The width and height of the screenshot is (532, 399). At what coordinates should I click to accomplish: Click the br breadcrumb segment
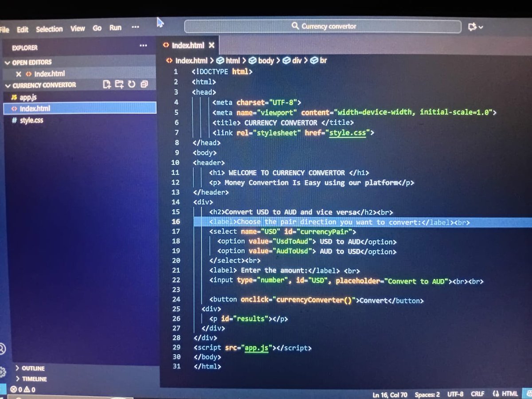tap(323, 60)
